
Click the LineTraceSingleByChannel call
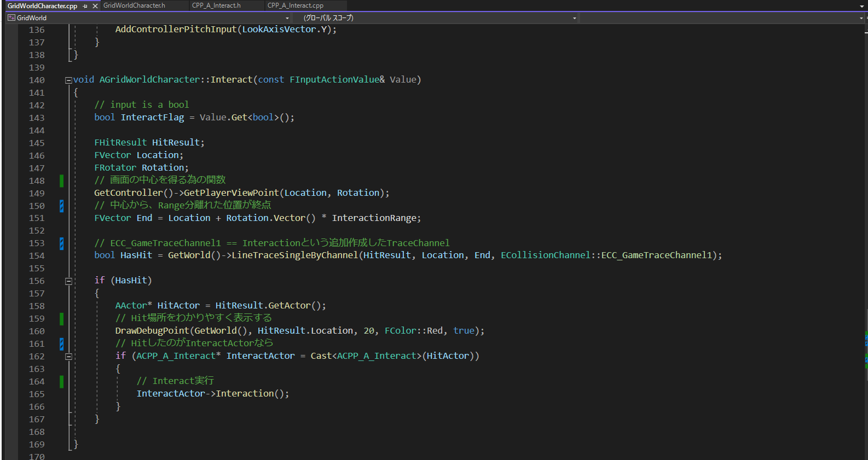point(294,255)
